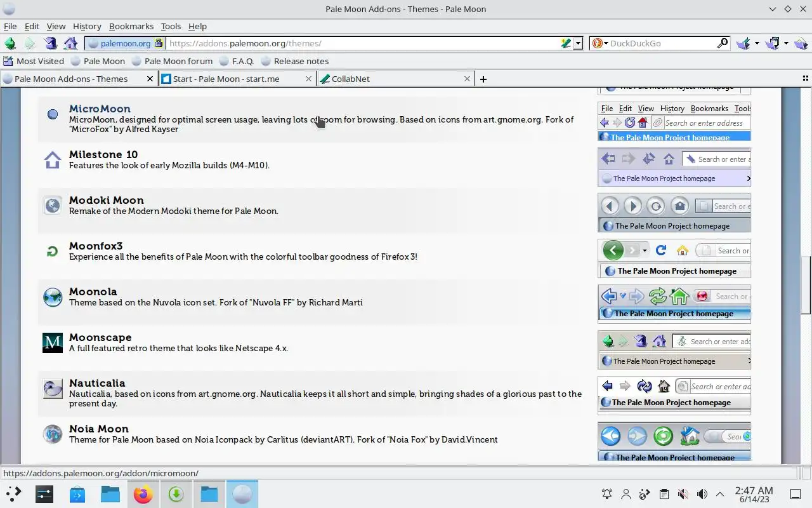
Task: Open the system settings taskbar icon
Action: 44,493
